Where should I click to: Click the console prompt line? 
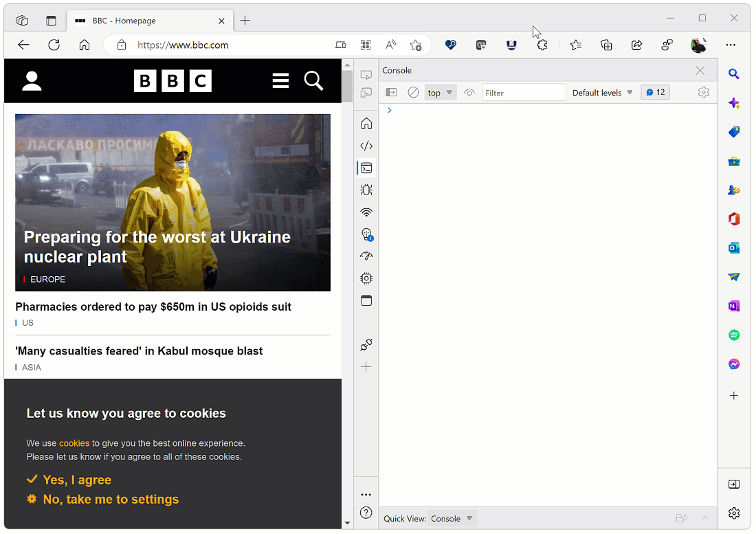(x=548, y=111)
